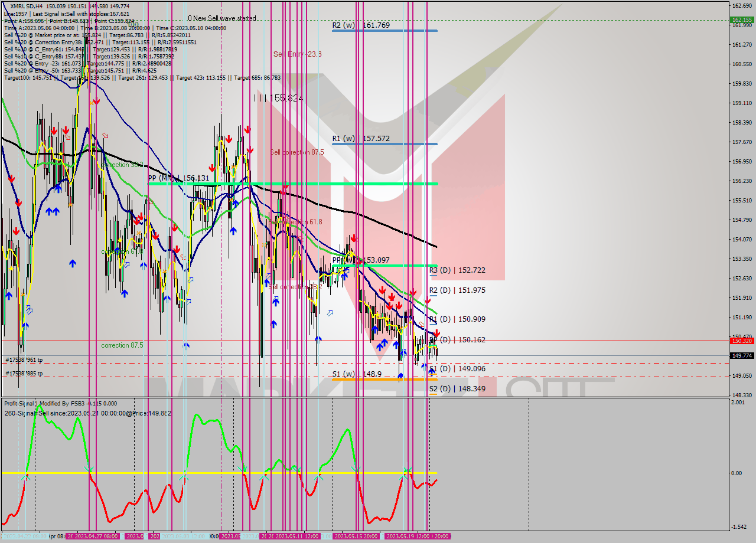Click the -1.542 indicator scale value

[739, 527]
